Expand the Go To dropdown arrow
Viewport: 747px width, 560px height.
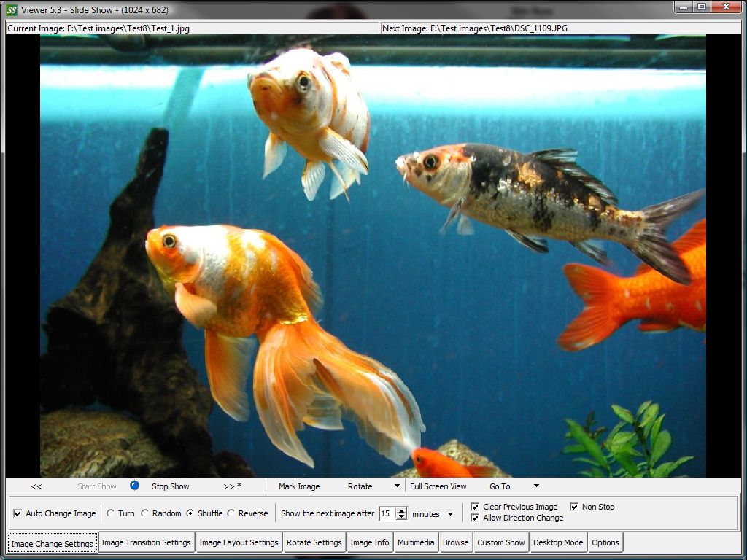click(x=536, y=486)
